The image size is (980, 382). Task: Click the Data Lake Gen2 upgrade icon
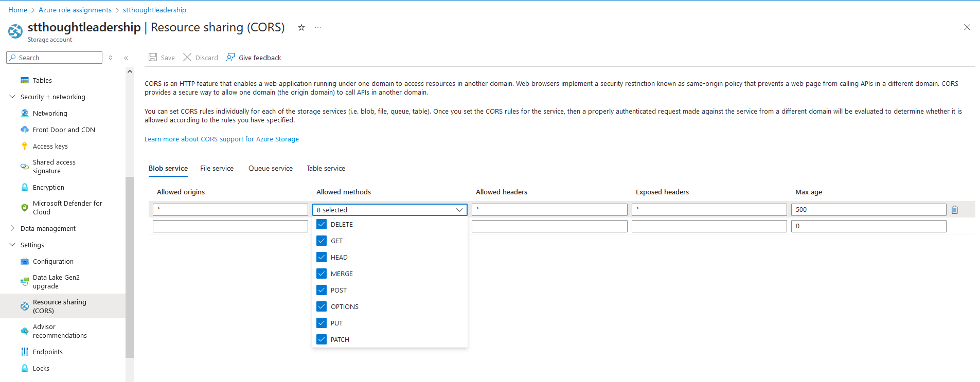pyautogui.click(x=24, y=282)
